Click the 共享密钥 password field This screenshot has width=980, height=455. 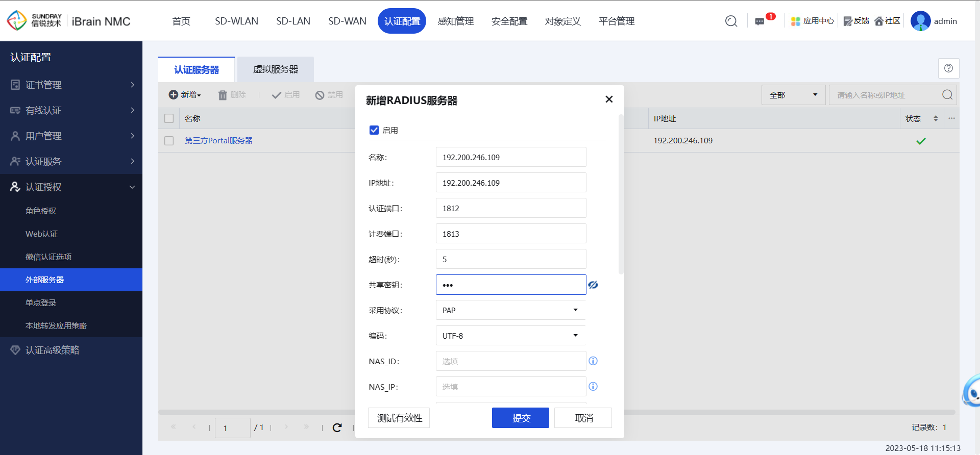(x=511, y=285)
